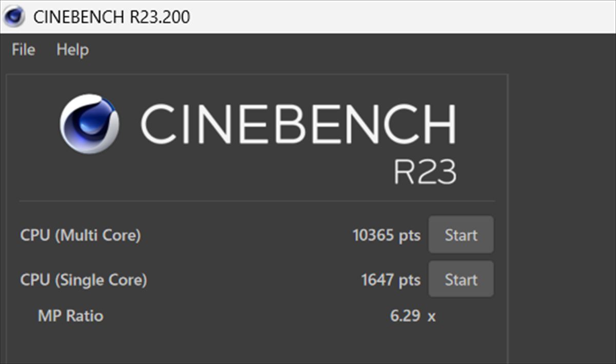Click the Cinebench icon in the title bar
Image resolution: width=616 pixels, height=364 pixels.
click(x=13, y=16)
